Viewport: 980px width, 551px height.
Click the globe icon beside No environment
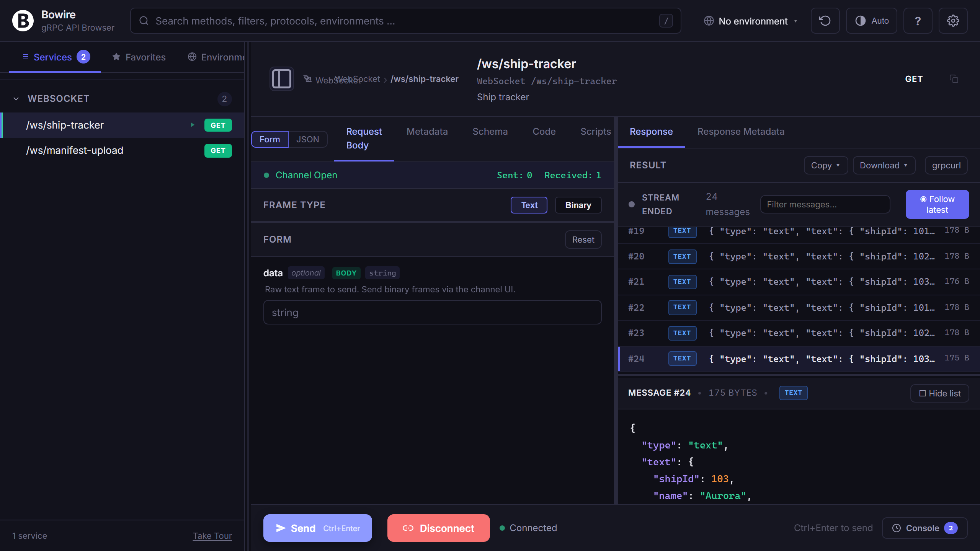point(709,21)
